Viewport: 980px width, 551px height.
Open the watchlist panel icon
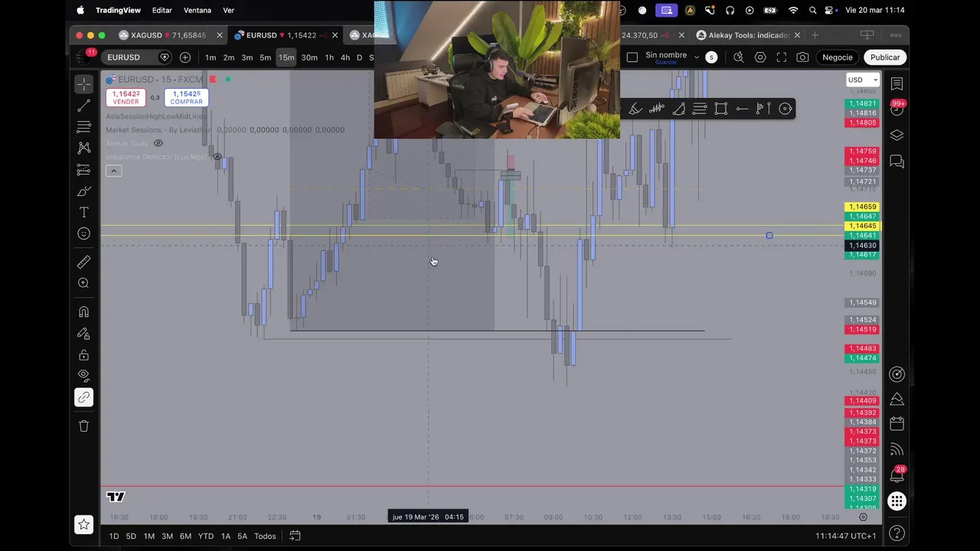point(897,83)
